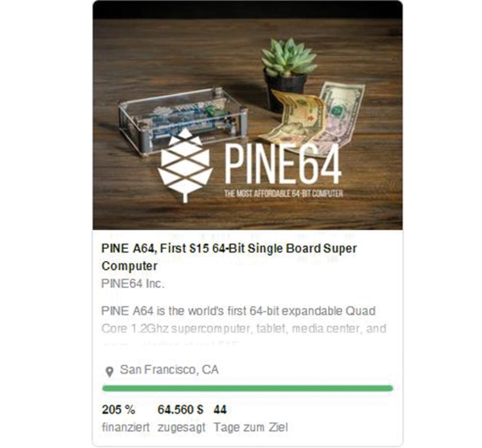The image size is (482, 448).
Task: Click the faded Core 1.2Ghz supercomputer line
Action: click(244, 328)
